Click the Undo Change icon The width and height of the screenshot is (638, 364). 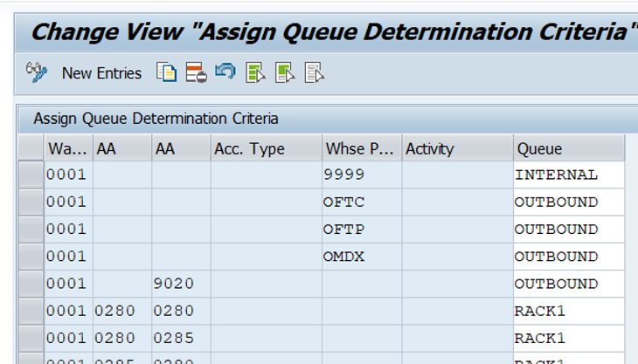pyautogui.click(x=225, y=72)
